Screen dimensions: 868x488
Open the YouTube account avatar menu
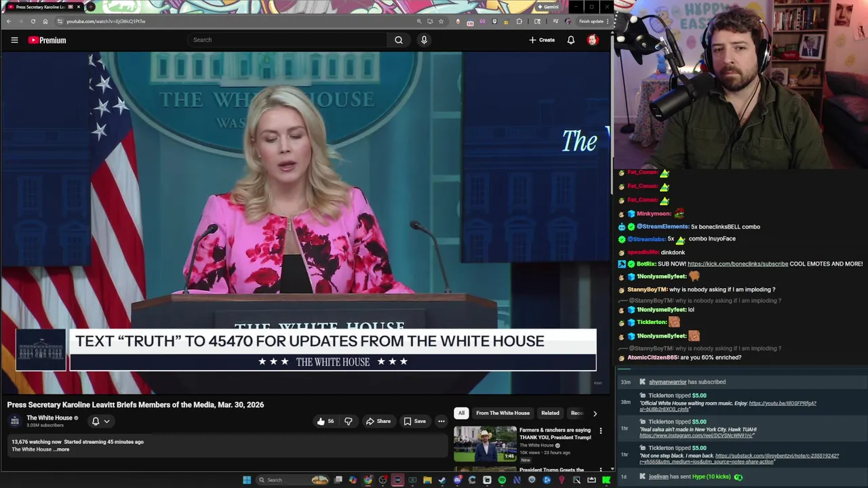coord(592,40)
